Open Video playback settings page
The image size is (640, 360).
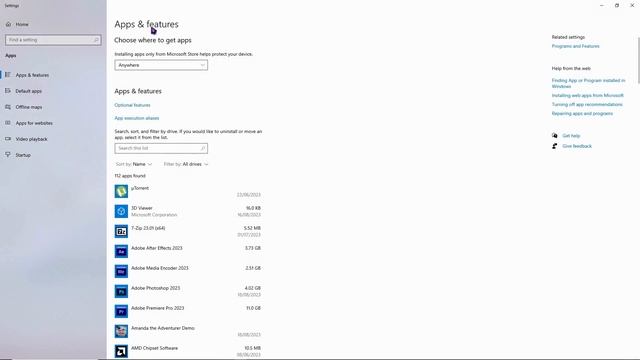pos(31,139)
